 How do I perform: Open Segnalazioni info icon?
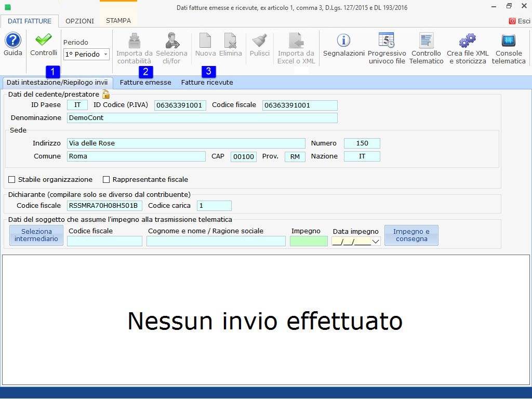pos(343,41)
